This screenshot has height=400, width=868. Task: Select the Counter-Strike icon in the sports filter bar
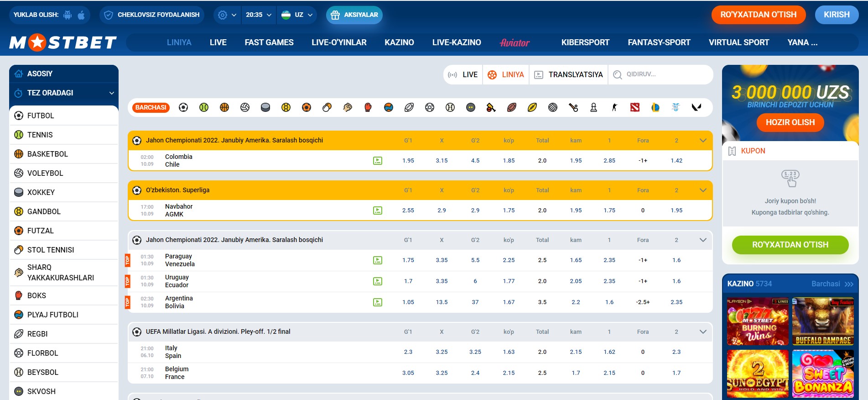[614, 107]
